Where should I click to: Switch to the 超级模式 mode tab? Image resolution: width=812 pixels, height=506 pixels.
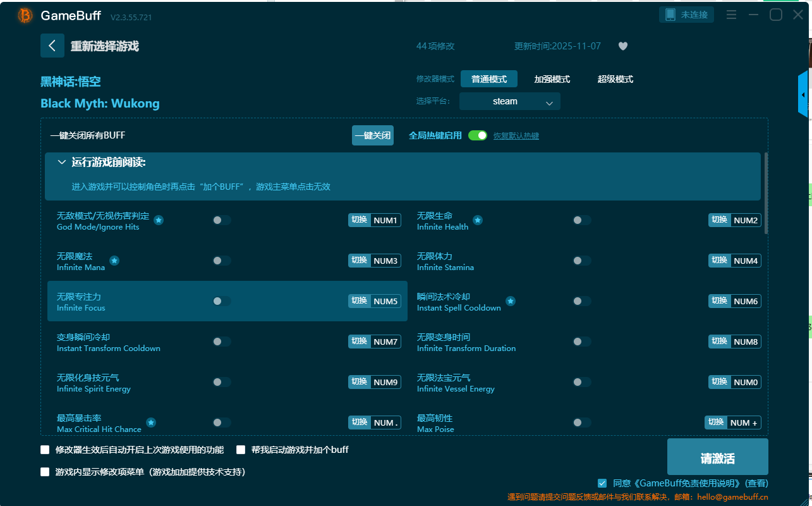point(615,79)
